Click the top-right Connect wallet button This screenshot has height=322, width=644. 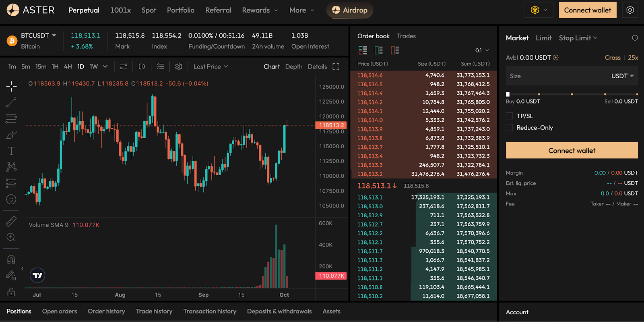(x=587, y=10)
